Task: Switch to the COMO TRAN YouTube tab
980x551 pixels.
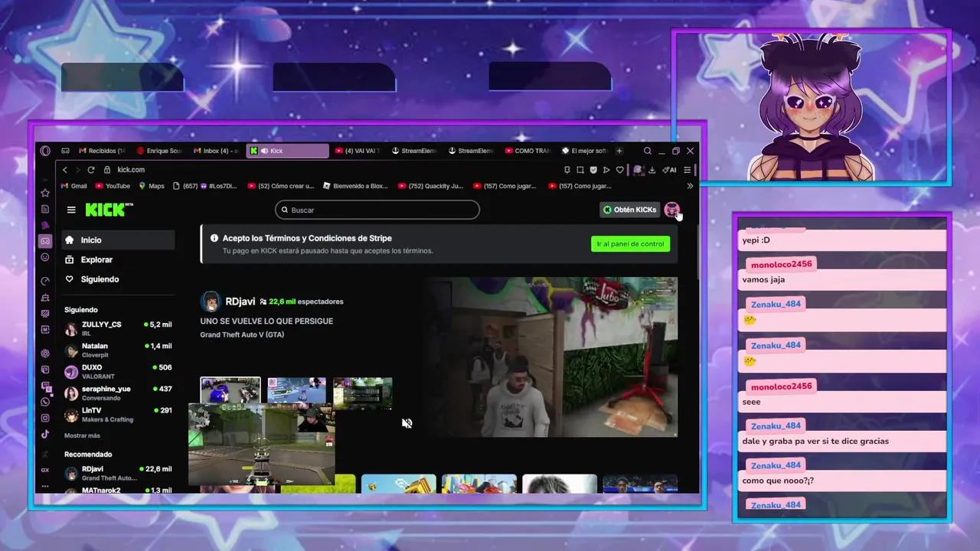Action: [x=527, y=151]
